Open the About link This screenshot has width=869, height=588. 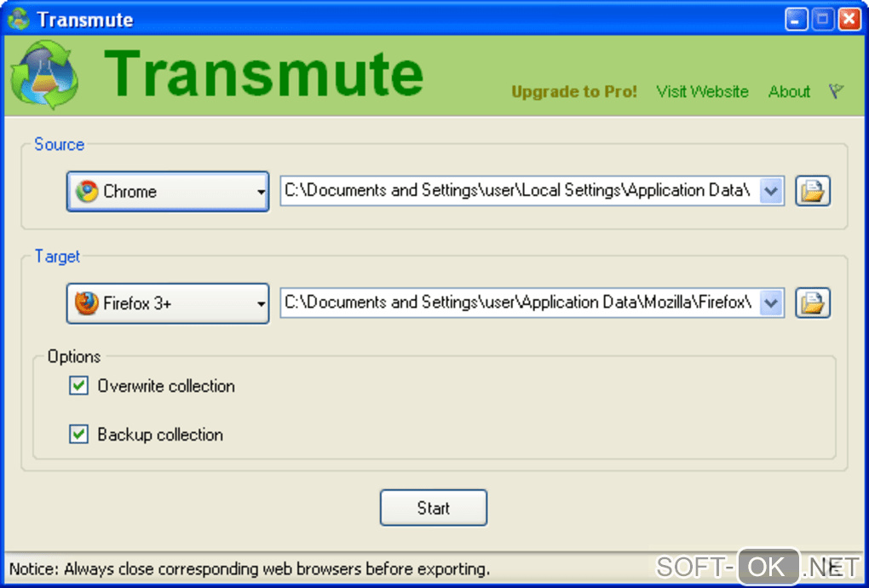point(789,91)
